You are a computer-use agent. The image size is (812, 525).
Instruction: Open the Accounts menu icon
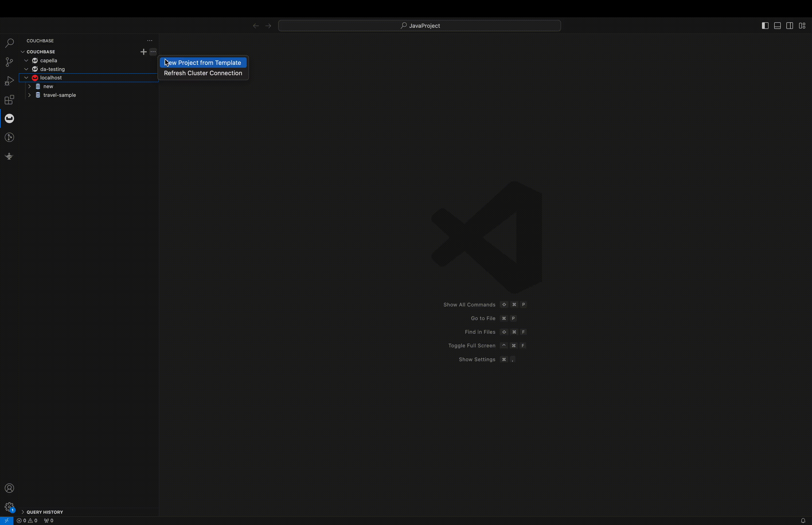coord(9,488)
